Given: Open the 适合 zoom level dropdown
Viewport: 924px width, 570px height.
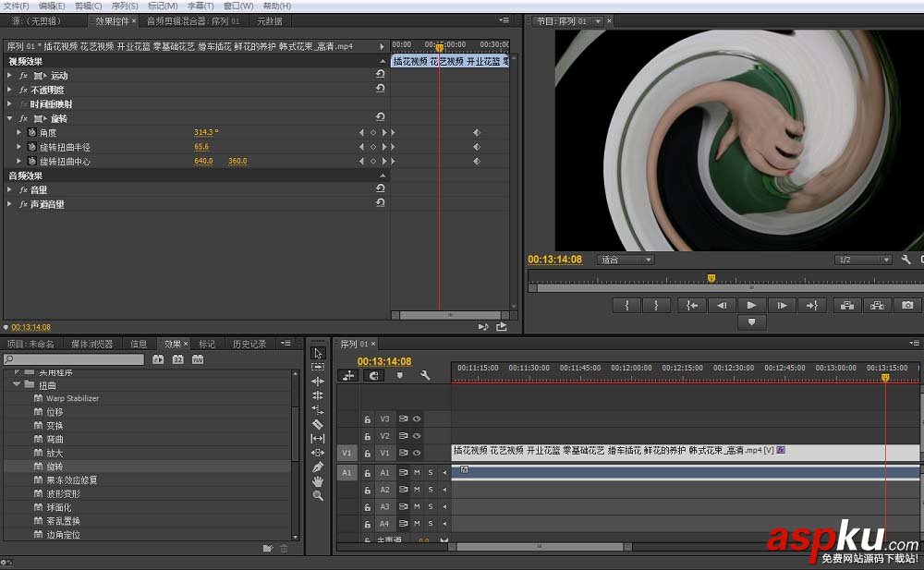Looking at the screenshot, I should 626,260.
